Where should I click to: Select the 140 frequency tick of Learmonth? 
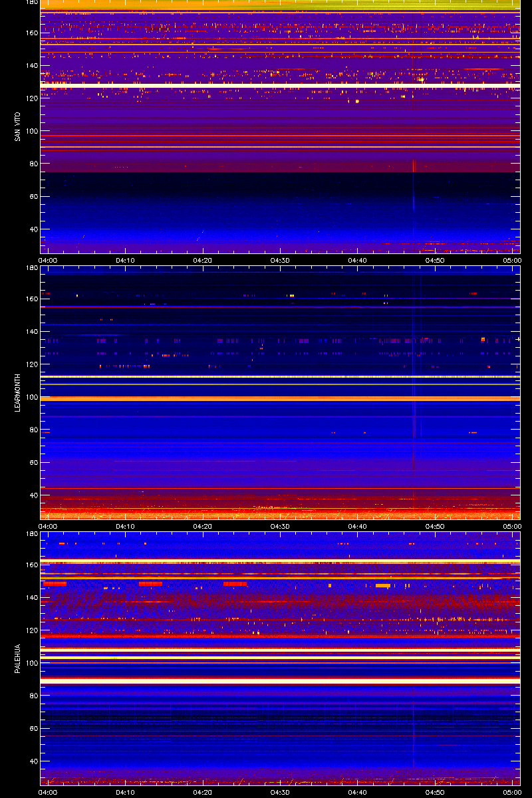pos(31,332)
